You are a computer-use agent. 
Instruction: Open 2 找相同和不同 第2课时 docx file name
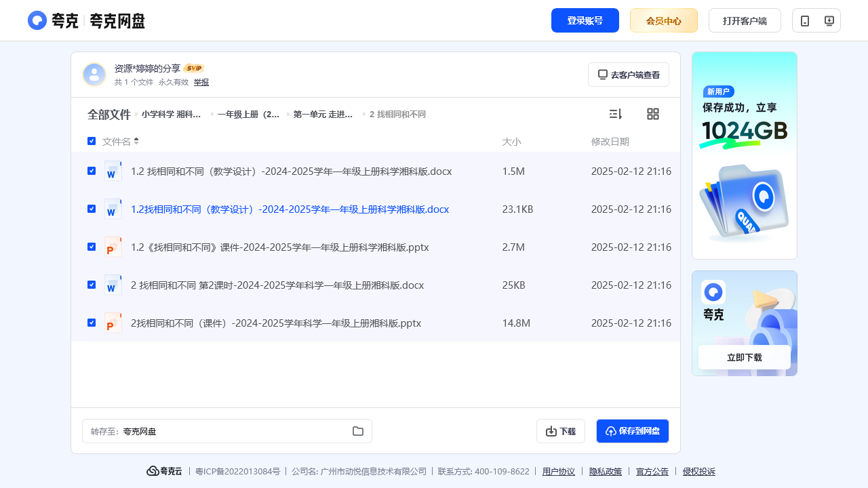(x=277, y=285)
